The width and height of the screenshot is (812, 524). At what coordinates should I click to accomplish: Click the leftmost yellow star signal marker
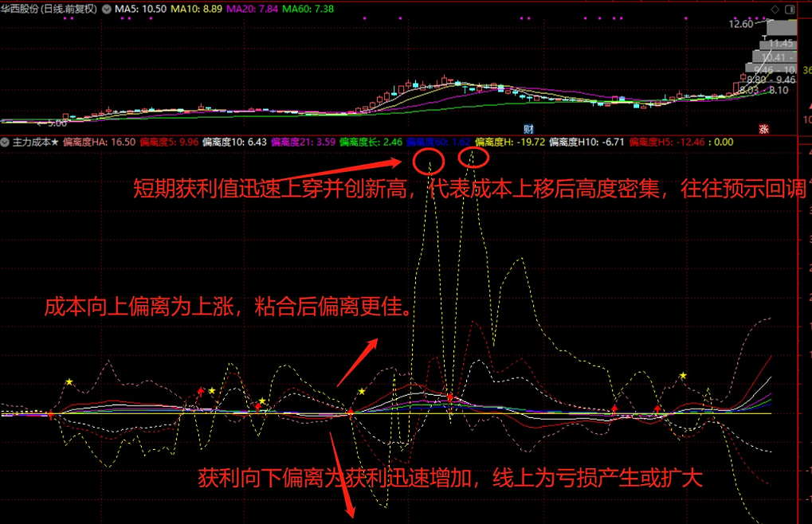point(69,382)
